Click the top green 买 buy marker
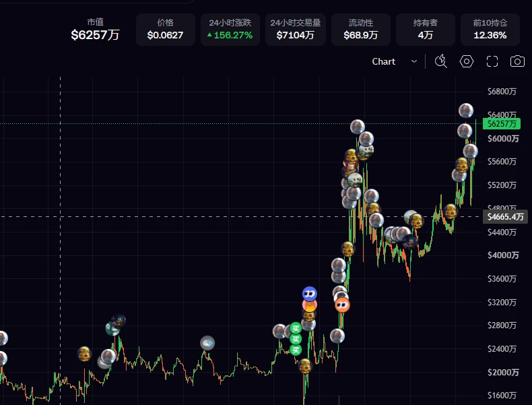Screen dimensions: 532x405 pos(296,328)
